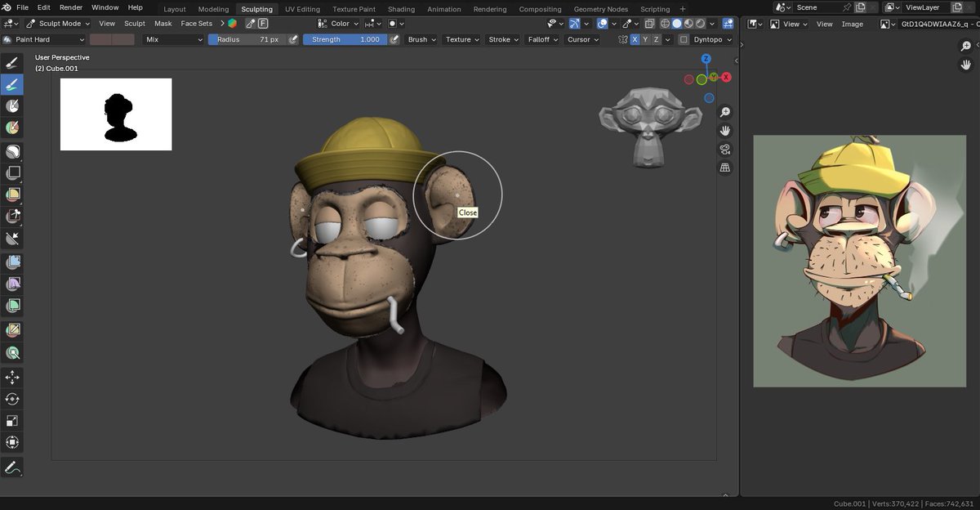Switch perspective/orthographic grid icon
The image size is (980, 510).
(x=724, y=168)
